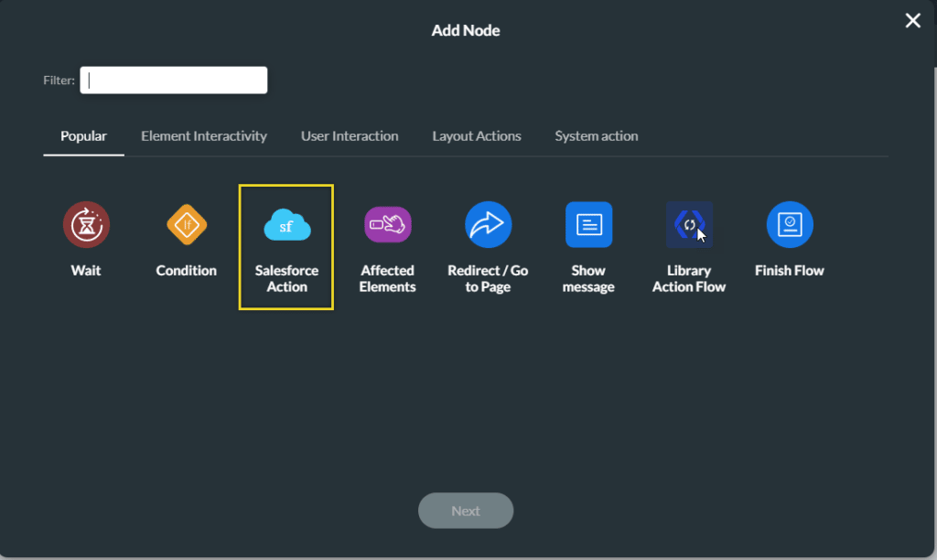Screen dimensions: 937x560
Task: Choose the Redirect / Go to Page icon
Action: [x=489, y=225]
